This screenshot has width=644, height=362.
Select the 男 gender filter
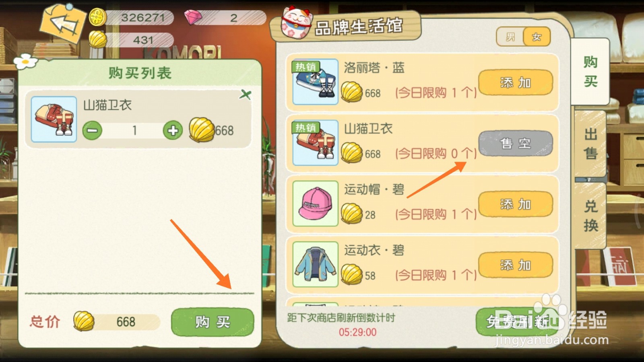coord(510,37)
